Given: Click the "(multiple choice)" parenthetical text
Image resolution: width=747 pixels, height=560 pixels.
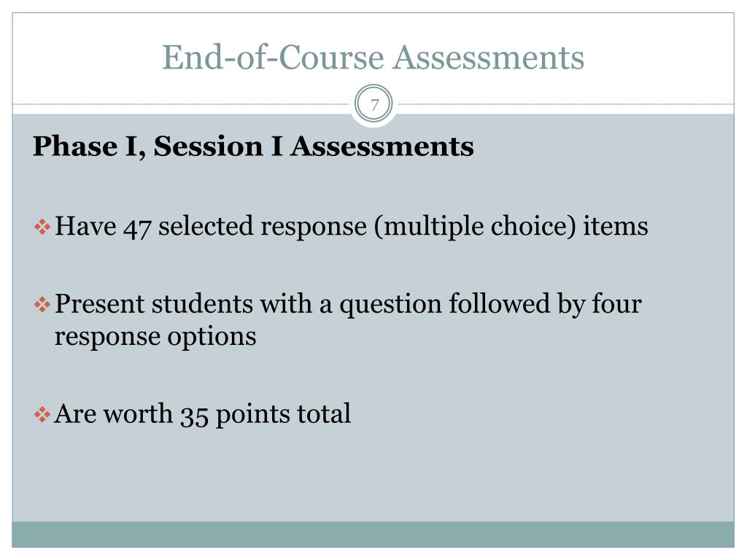Looking at the screenshot, I should click(x=474, y=227).
